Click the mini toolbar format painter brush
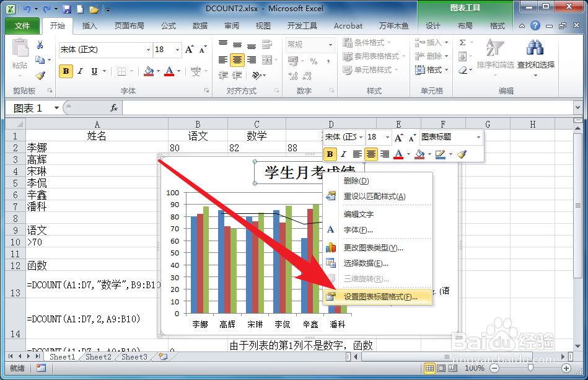 click(x=462, y=154)
